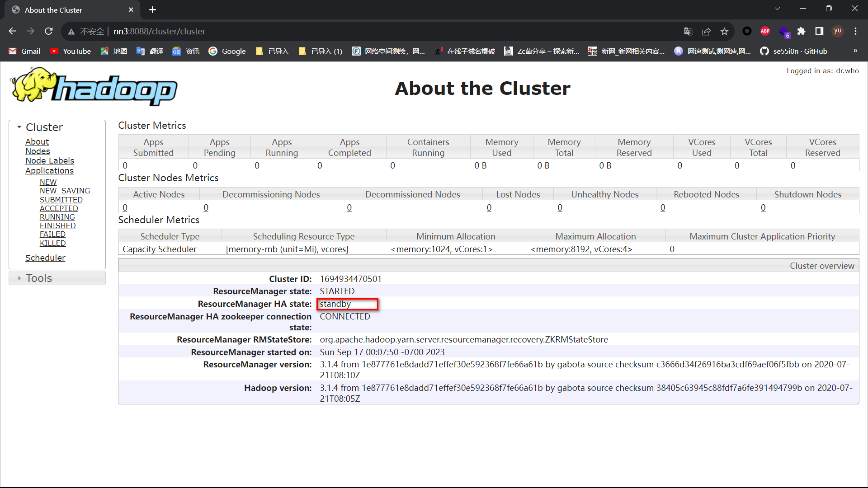Open the AdBlock Plus extension icon
868x488 pixels.
(x=765, y=31)
